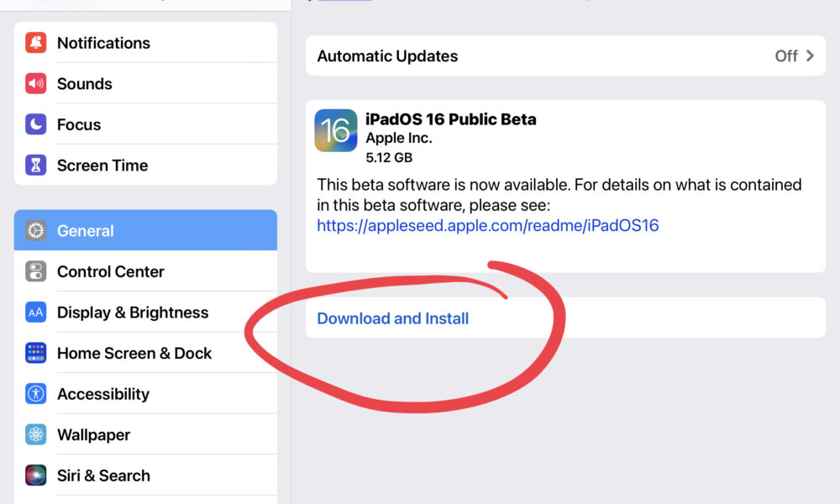Tap the Home Screen & Dock grid icon

tap(36, 353)
